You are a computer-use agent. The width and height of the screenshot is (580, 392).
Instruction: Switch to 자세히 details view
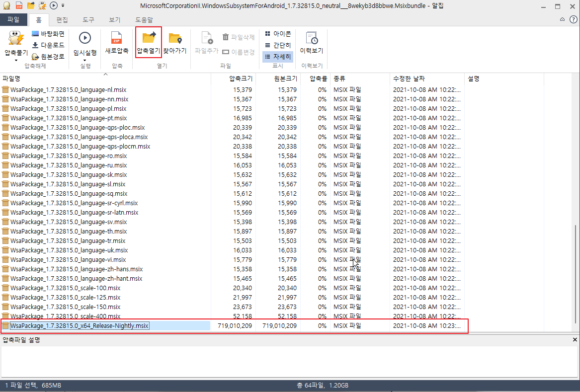[x=278, y=57]
